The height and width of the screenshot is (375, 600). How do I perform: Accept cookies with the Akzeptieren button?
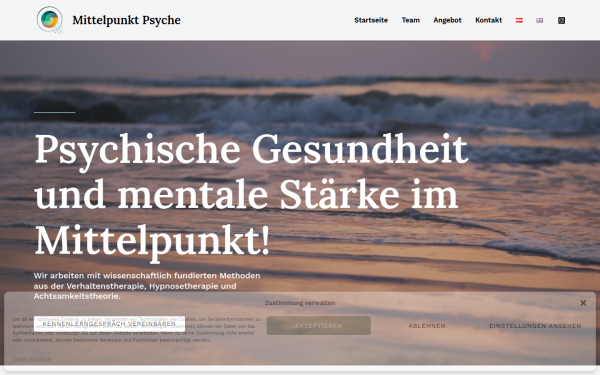tap(318, 326)
